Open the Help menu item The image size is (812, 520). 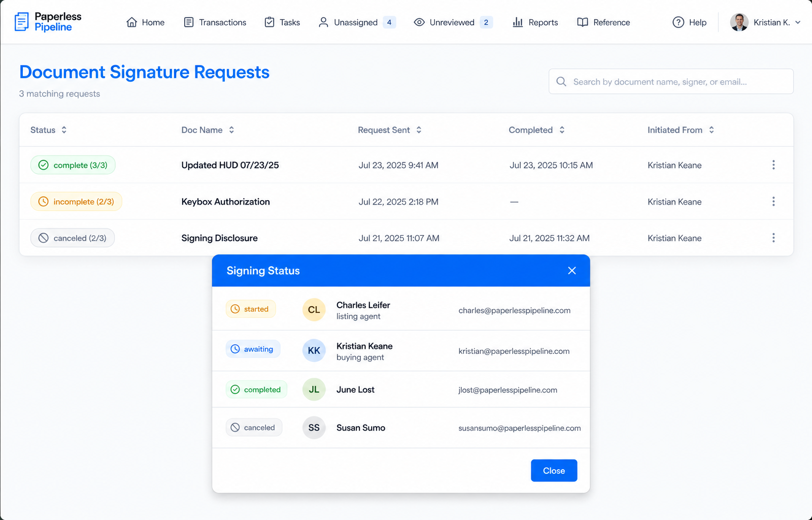coord(690,22)
